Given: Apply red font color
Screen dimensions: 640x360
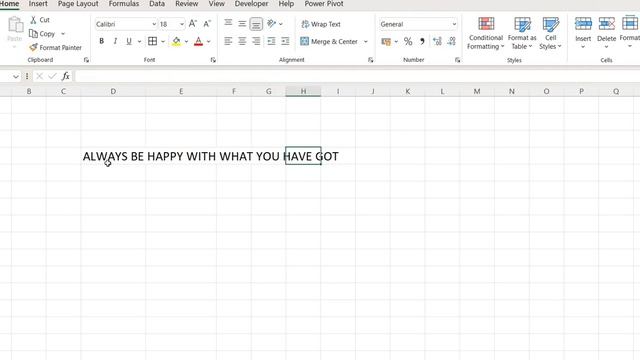Looking at the screenshot, I should [x=198, y=41].
